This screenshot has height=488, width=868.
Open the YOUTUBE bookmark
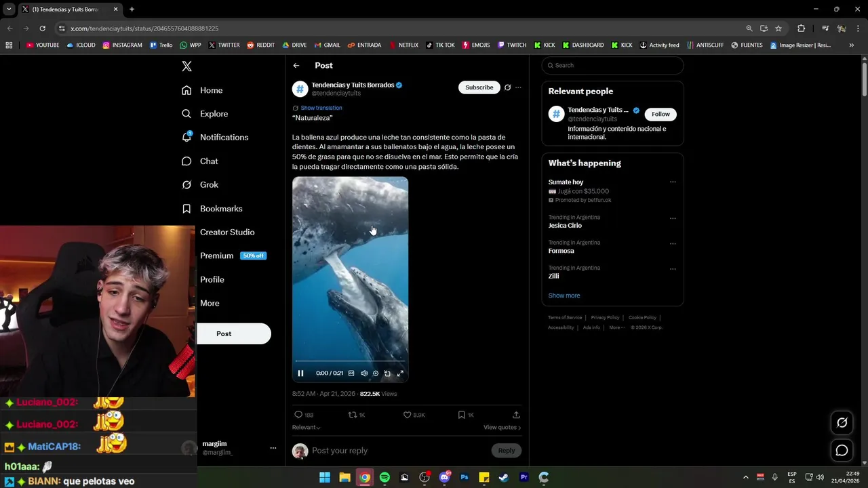tap(43, 45)
